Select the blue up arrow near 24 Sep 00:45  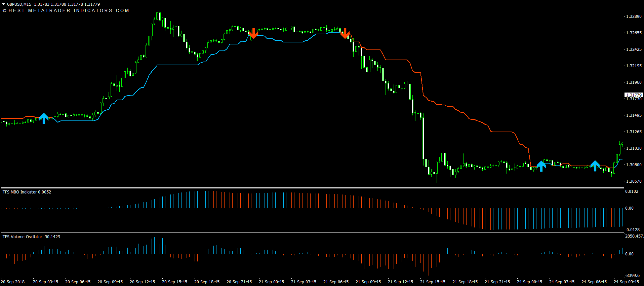[x=541, y=166]
